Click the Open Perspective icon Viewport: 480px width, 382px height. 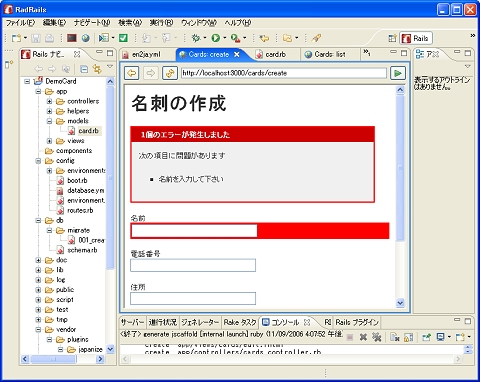393,38
